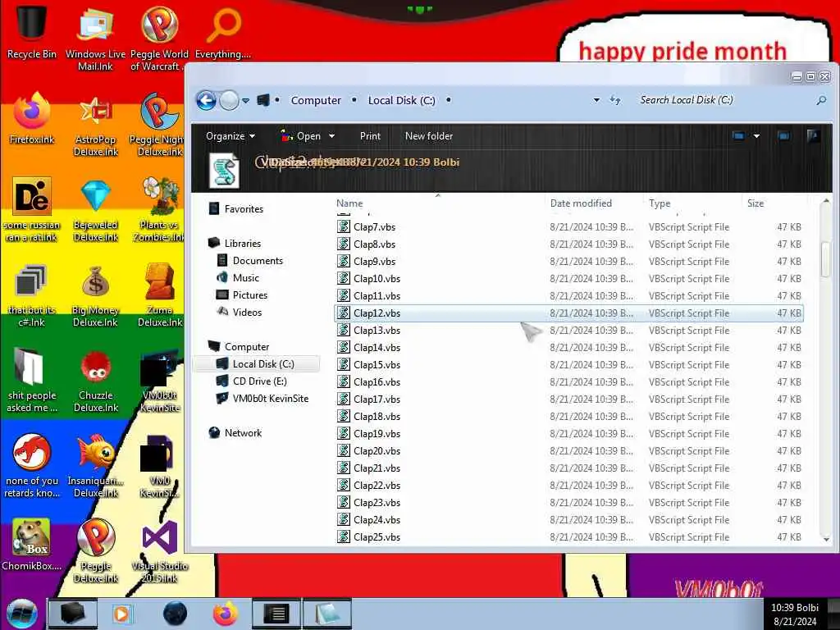Sort by the Name column header
840x630 pixels.
[x=349, y=203]
